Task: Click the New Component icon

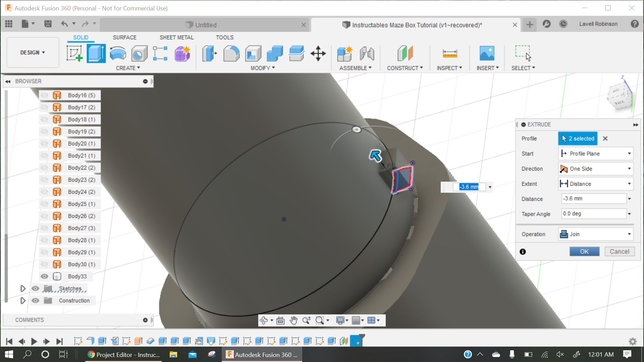Action: [345, 54]
